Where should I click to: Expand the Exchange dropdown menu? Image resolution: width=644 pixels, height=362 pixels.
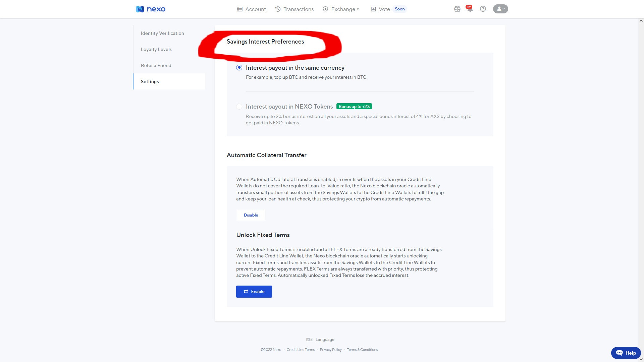pyautogui.click(x=341, y=9)
